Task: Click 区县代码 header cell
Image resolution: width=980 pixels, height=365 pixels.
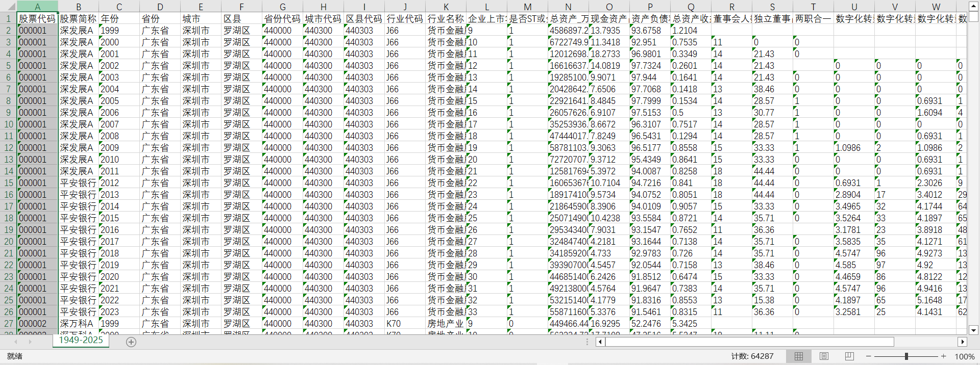Action: [364, 18]
